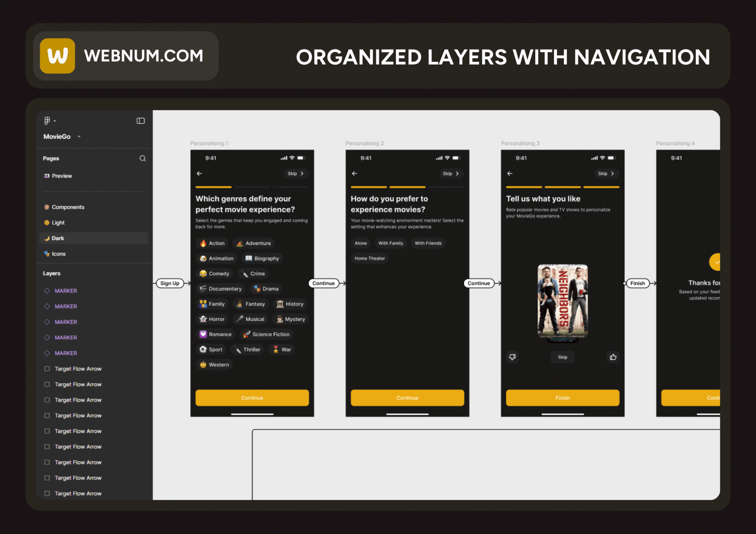Image resolution: width=756 pixels, height=534 pixels.
Task: Click the Neighbors movie poster
Action: click(x=563, y=302)
